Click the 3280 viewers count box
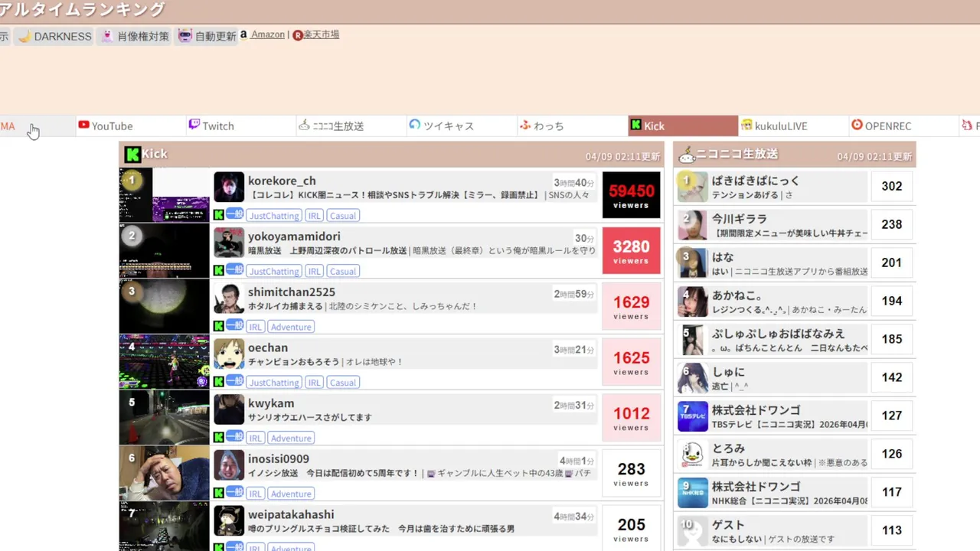 coord(631,250)
